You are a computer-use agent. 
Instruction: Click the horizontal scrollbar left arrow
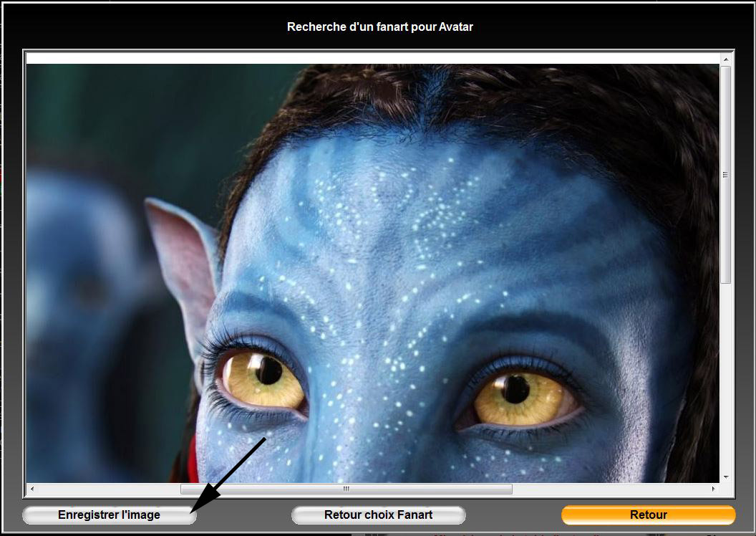click(31, 489)
